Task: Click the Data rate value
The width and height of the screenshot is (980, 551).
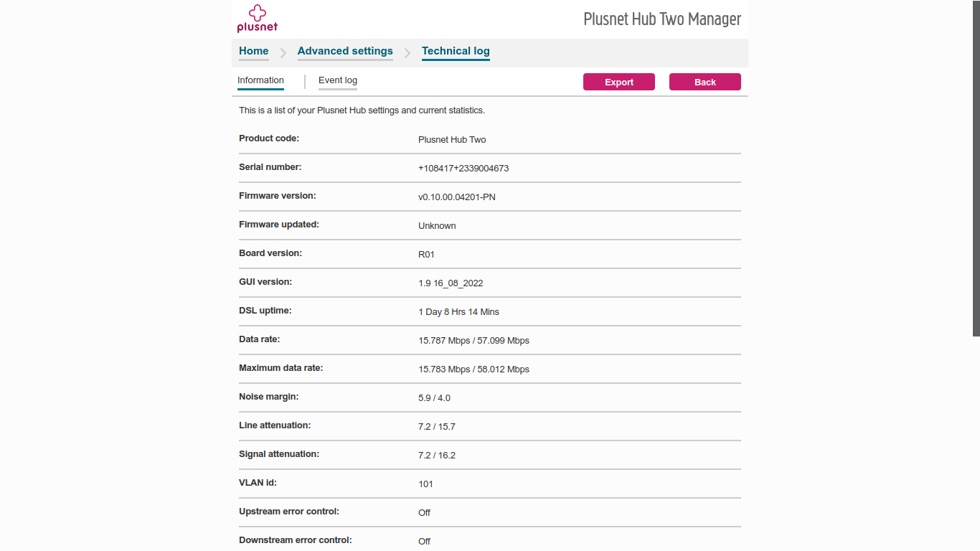Action: coord(474,340)
